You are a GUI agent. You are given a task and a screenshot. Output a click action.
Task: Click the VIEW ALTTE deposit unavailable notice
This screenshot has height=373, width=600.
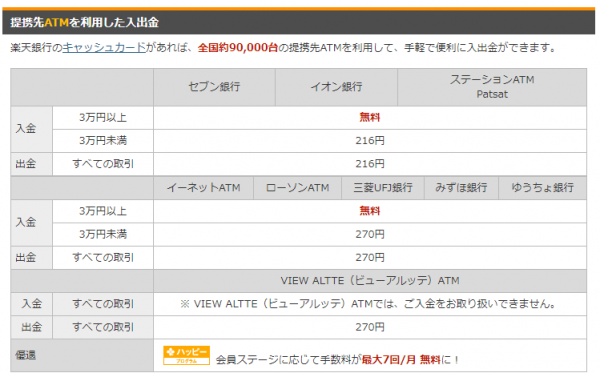click(368, 304)
